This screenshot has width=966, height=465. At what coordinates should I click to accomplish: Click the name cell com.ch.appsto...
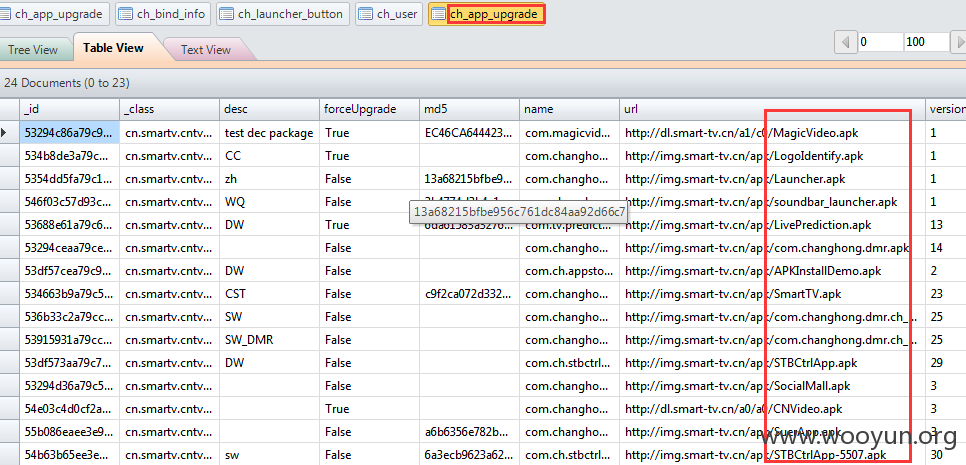coord(570,270)
